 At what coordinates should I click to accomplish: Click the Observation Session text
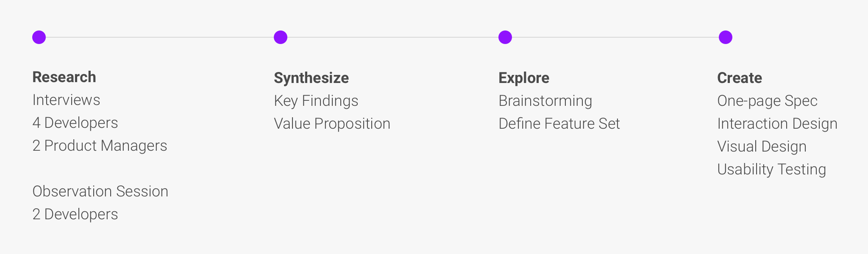[x=100, y=191]
